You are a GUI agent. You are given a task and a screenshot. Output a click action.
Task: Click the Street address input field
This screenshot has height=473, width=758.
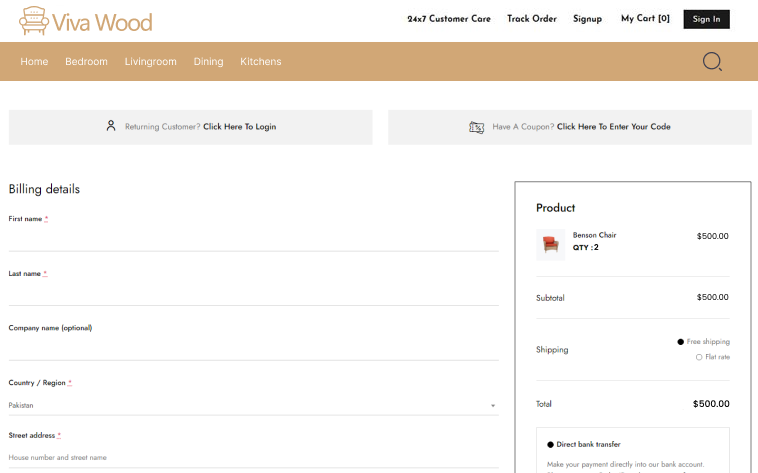[253, 457]
